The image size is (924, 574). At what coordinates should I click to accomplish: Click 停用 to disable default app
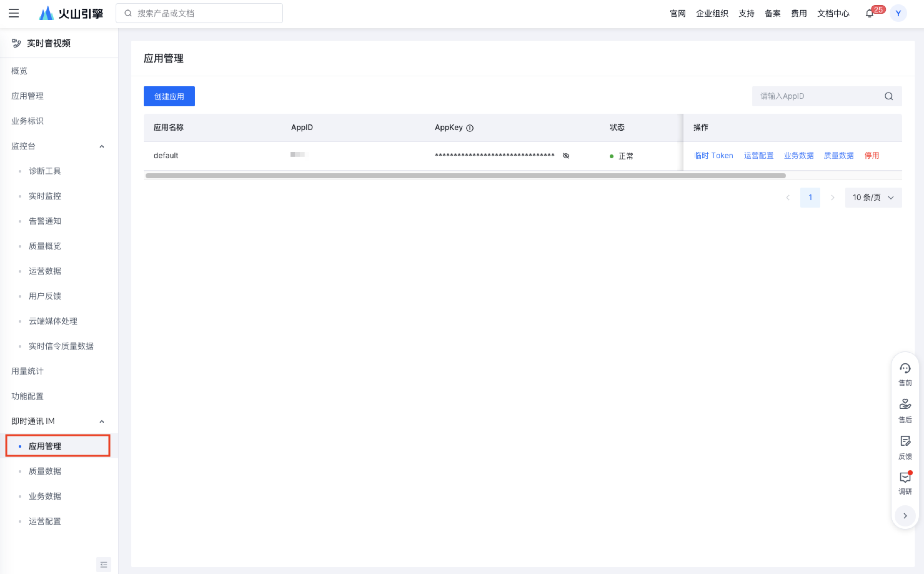click(x=871, y=156)
